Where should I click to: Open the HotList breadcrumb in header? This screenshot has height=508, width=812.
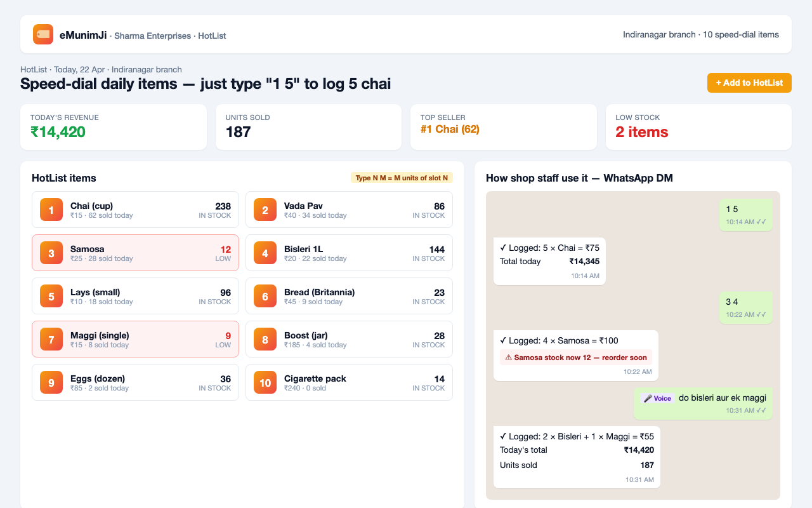212,36
